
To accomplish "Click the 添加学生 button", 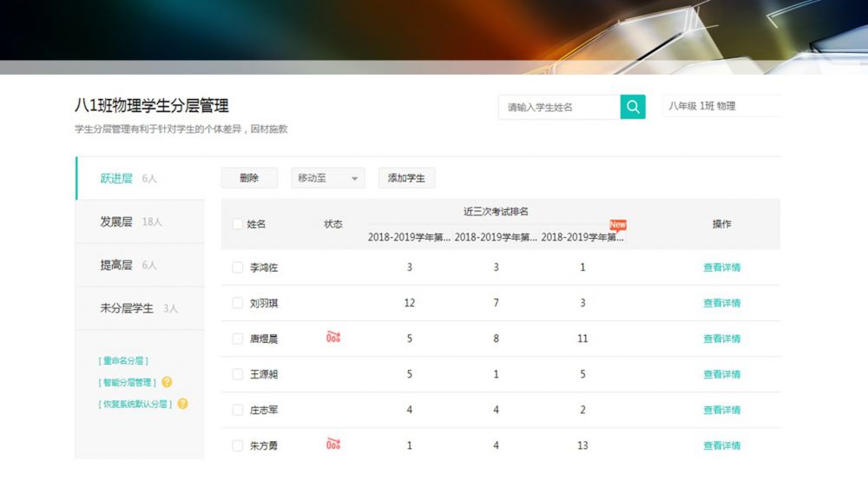I will pyautogui.click(x=406, y=178).
